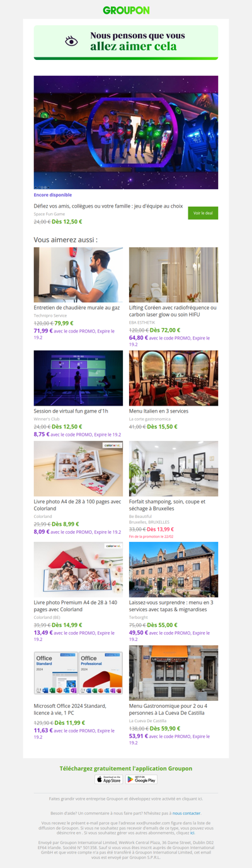The width and height of the screenshot is (252, 868).
Task: Select the virtual fun game session image
Action: pyautogui.click(x=78, y=378)
